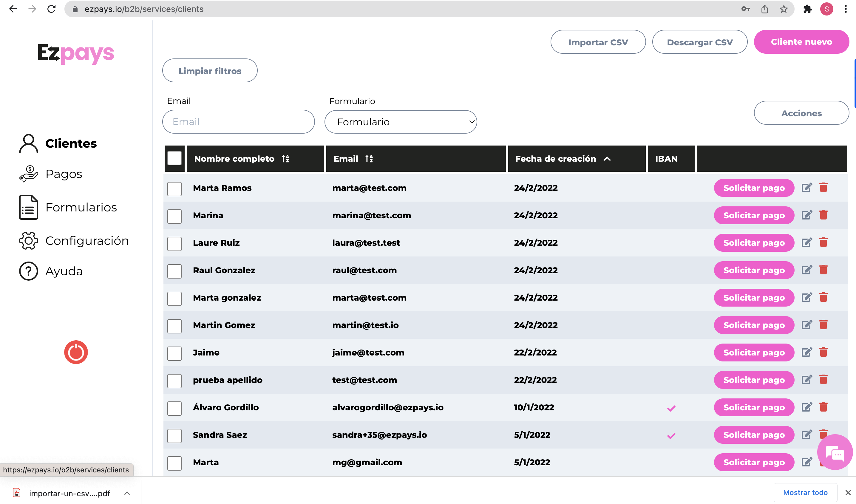
Task: Click edit icon for Álvaro Gordillo
Action: pos(807,407)
